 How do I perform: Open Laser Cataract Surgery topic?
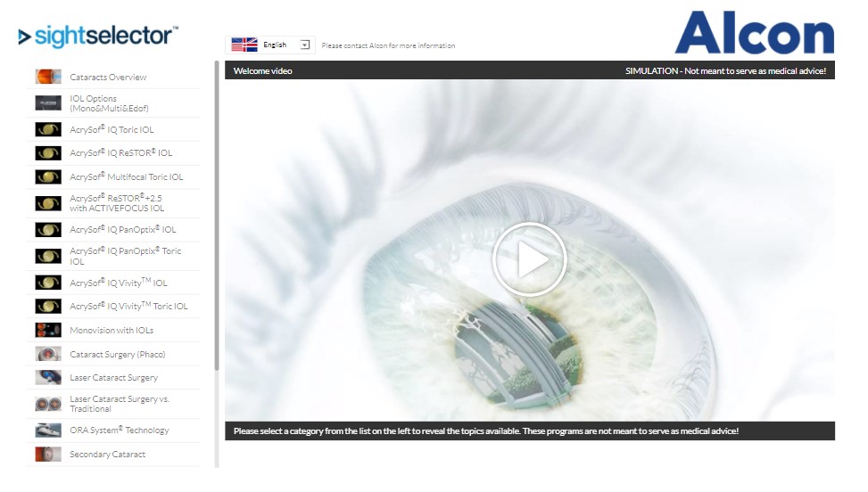click(x=113, y=378)
